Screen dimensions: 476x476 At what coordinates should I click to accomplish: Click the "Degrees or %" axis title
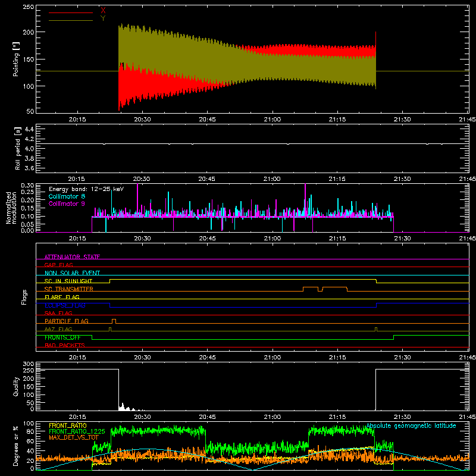(x=15, y=446)
